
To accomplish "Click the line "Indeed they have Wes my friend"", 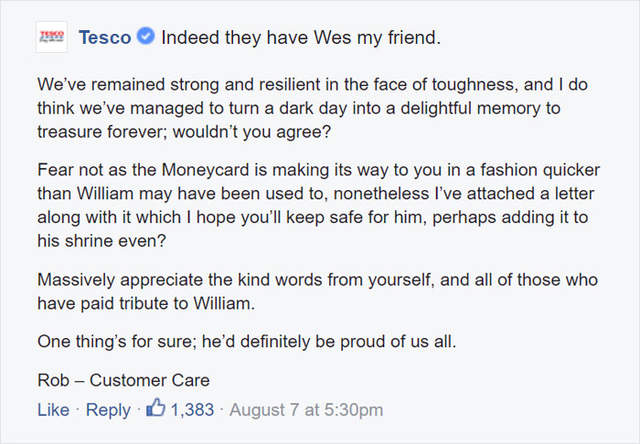I will click(x=300, y=38).
